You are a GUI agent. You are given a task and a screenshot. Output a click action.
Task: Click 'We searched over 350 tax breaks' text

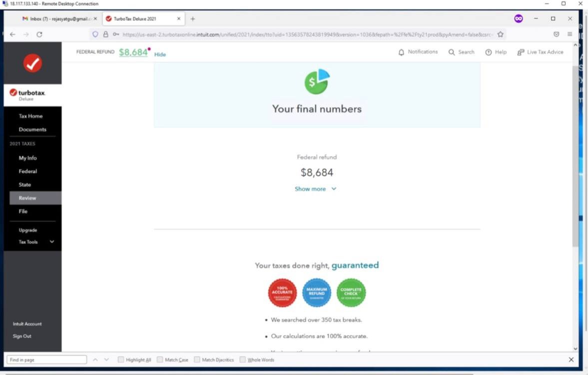point(317,320)
